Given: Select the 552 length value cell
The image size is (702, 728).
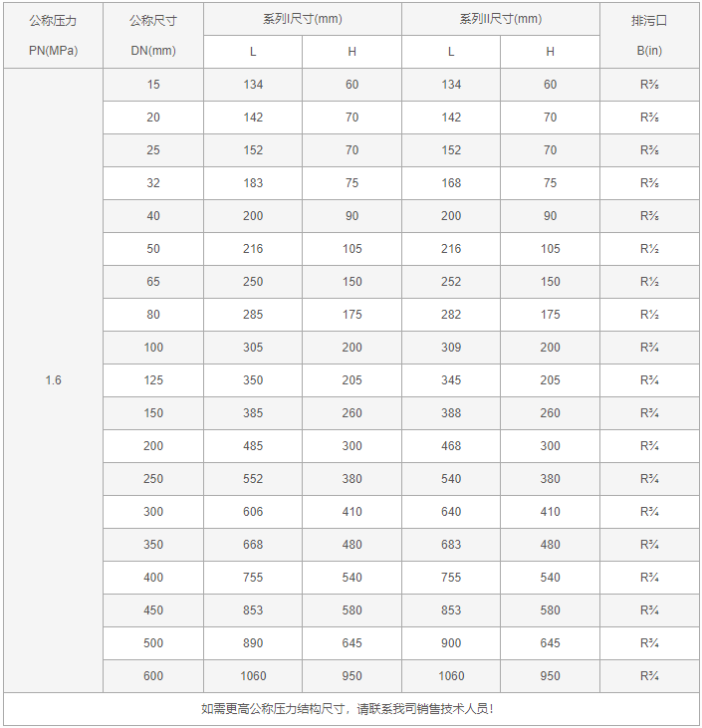Looking at the screenshot, I should (x=253, y=479).
